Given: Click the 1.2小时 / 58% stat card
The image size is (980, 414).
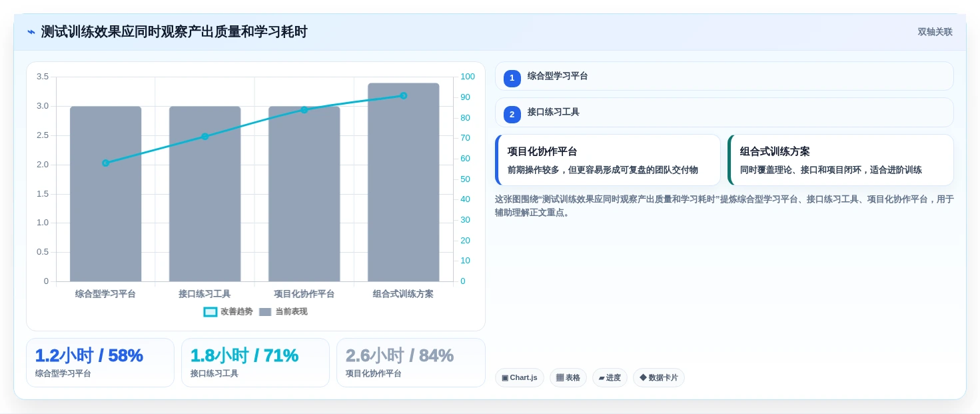Looking at the screenshot, I should (100, 363).
